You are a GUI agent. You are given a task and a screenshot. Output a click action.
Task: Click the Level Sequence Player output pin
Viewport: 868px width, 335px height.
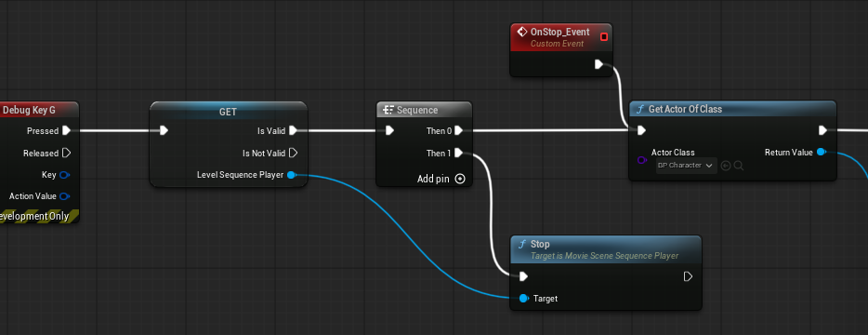tap(292, 175)
